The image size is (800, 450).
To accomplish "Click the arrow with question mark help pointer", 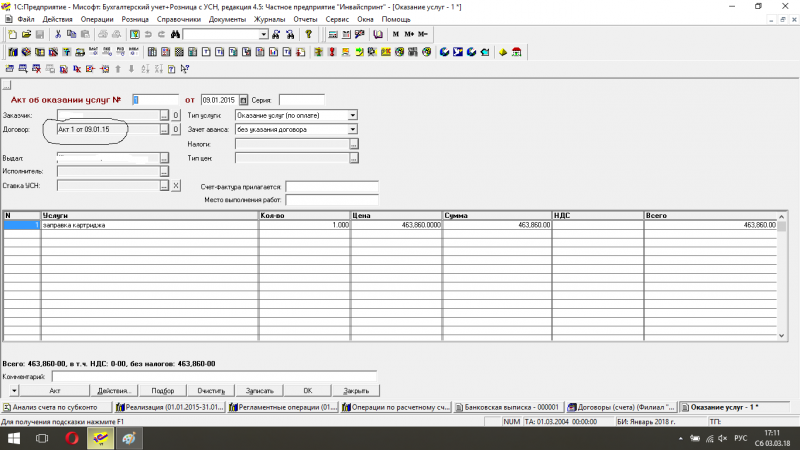I will pos(185,69).
